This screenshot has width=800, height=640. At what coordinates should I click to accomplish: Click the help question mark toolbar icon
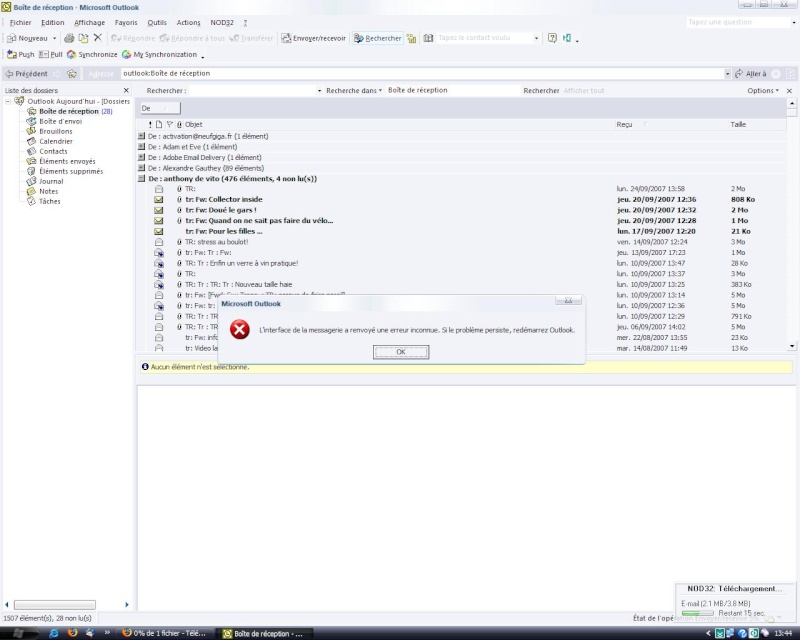pos(552,38)
